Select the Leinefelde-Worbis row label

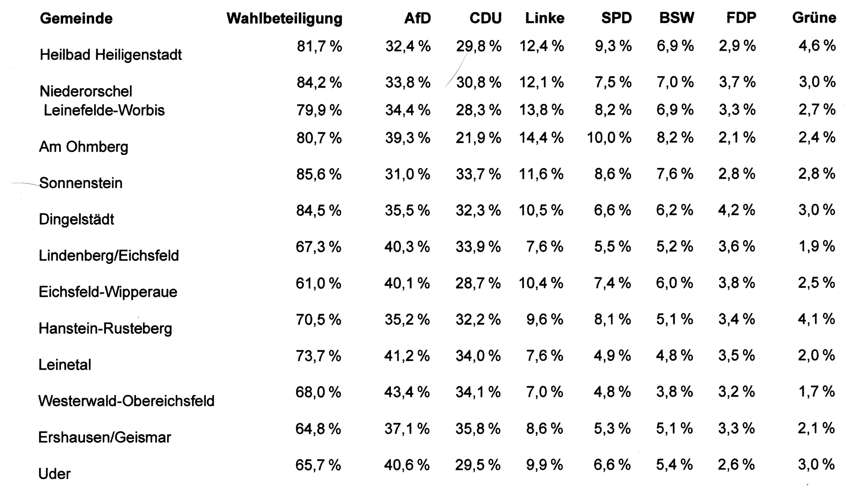(x=104, y=110)
